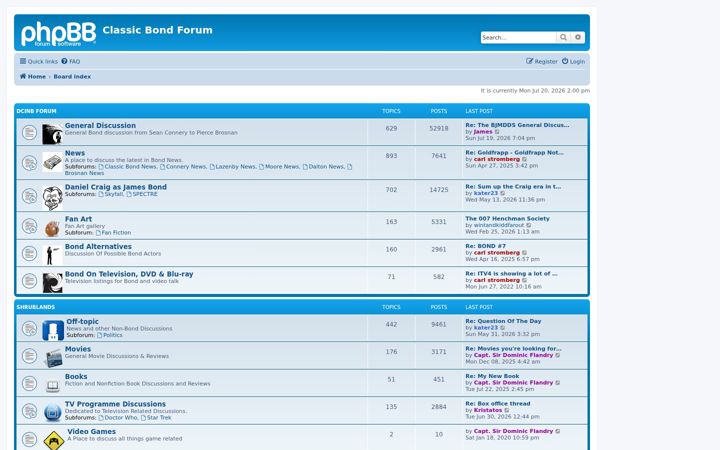The height and width of the screenshot is (450, 720).
Task: View latest post icon beside James
Action: 497,132
